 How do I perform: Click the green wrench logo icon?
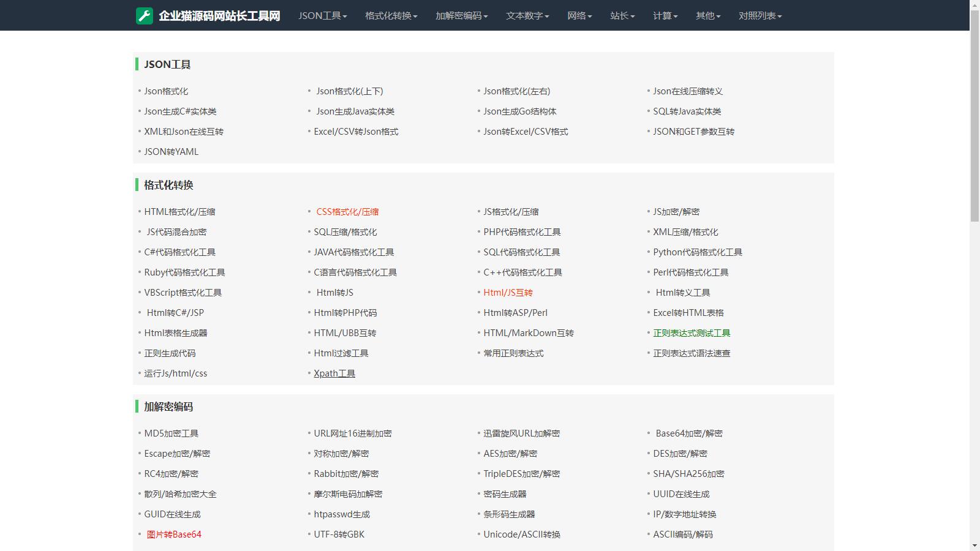pos(145,16)
